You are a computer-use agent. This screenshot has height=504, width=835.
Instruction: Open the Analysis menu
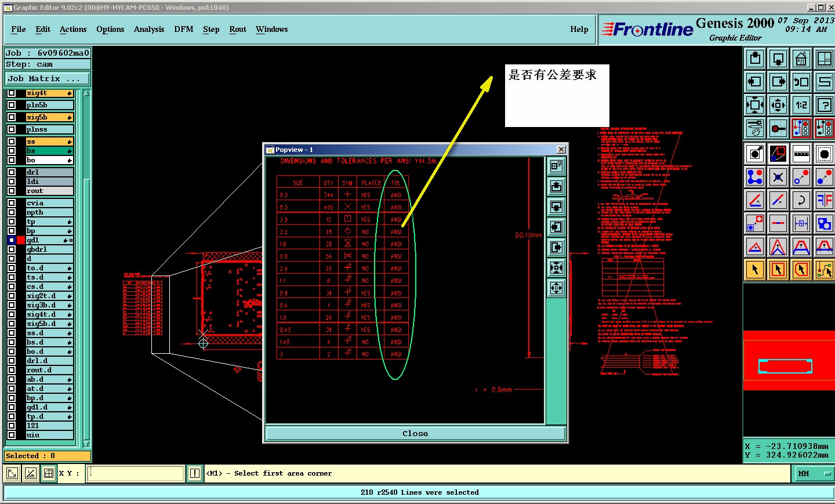click(x=149, y=29)
